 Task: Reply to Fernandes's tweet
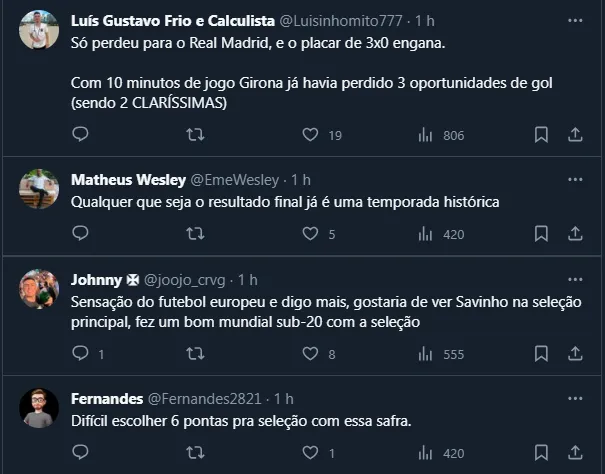tap(81, 453)
